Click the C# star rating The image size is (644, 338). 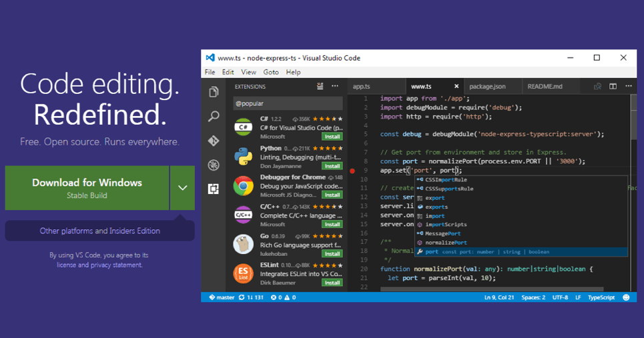(x=328, y=119)
